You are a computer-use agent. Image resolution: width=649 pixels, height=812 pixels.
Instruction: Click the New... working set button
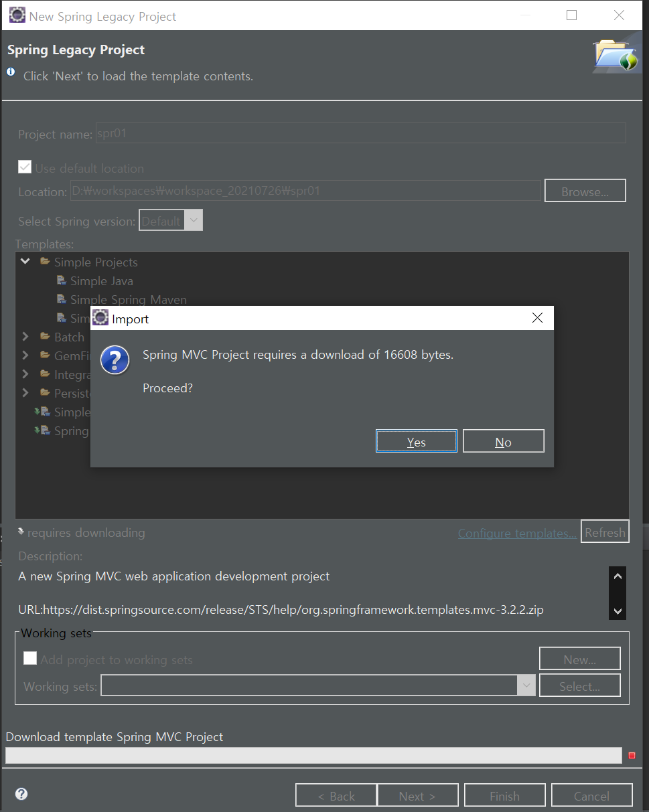pyautogui.click(x=580, y=659)
